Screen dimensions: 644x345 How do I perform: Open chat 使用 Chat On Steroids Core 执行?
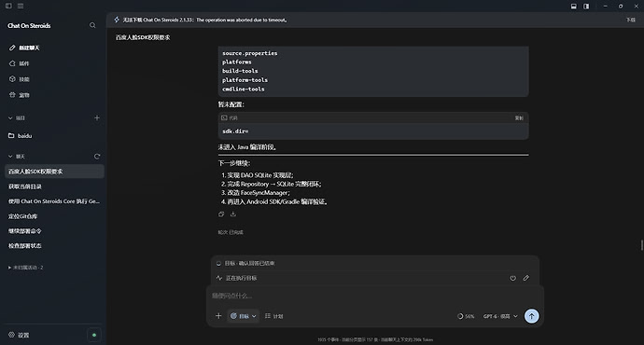[54, 201]
